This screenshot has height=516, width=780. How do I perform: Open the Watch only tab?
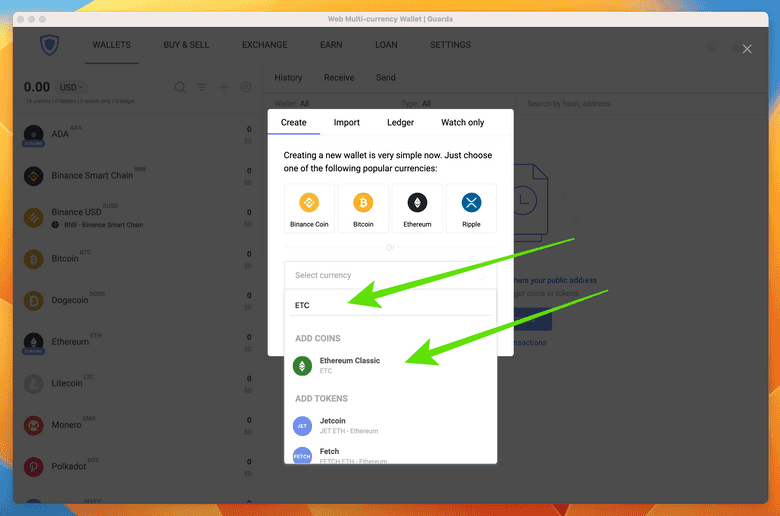462,122
